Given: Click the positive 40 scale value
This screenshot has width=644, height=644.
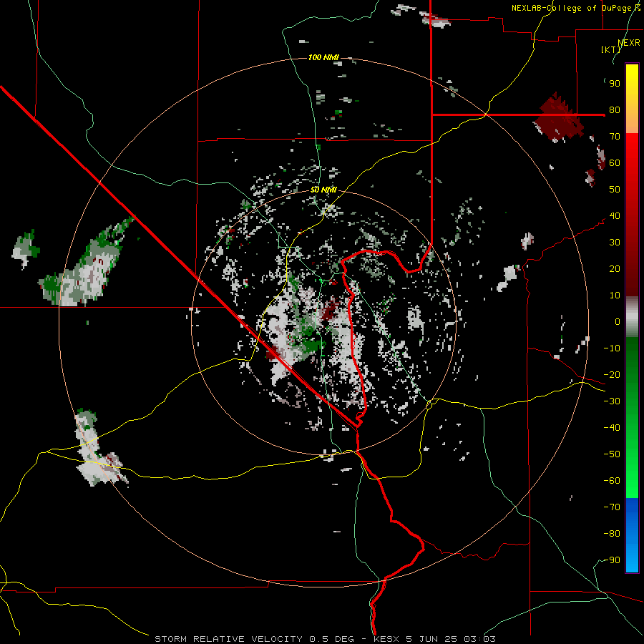Looking at the screenshot, I should (x=615, y=215).
